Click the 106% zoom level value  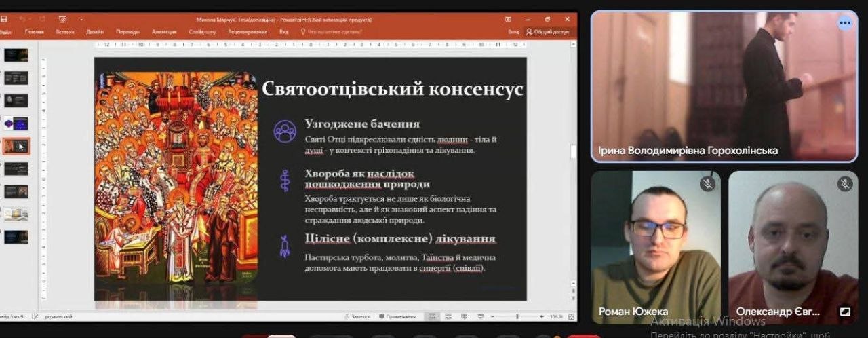click(556, 316)
